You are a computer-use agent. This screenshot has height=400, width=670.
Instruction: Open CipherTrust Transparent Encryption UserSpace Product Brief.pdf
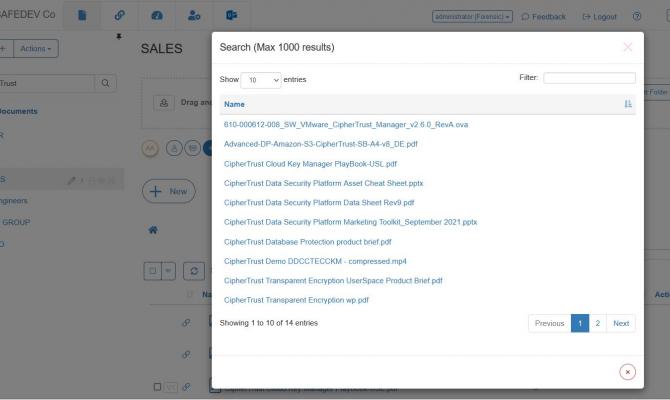[333, 281]
